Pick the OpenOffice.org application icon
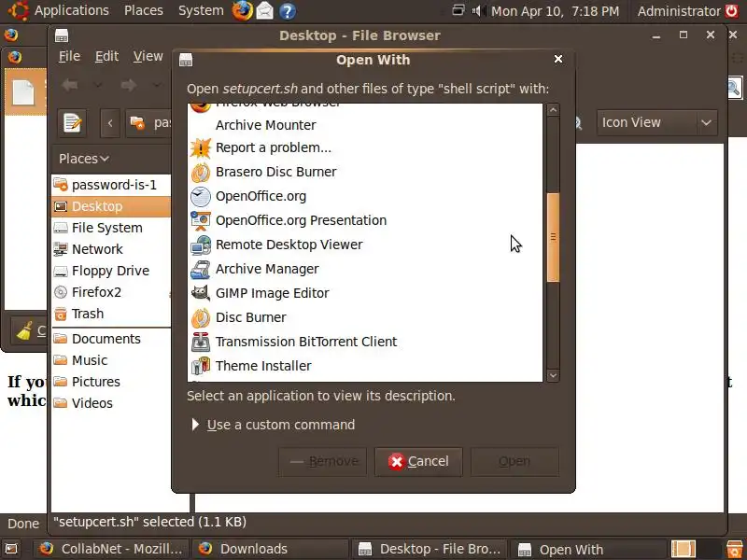 coord(201,197)
